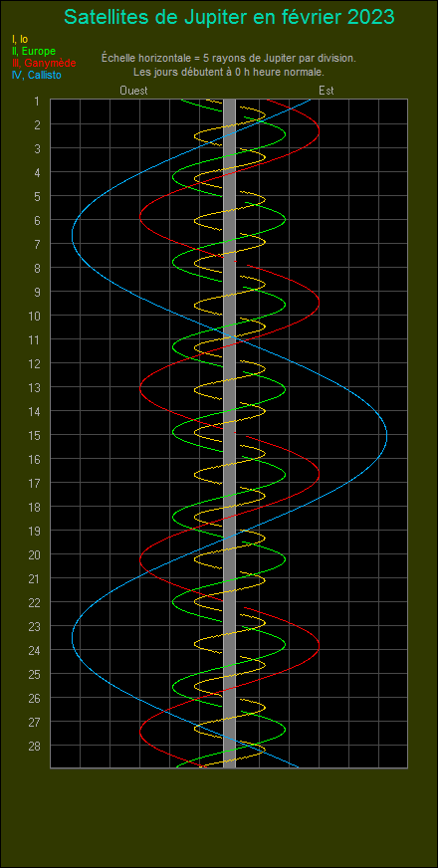This screenshot has height=868, width=438.
Task: Click day number 10 on the axis
Action: click(35, 316)
